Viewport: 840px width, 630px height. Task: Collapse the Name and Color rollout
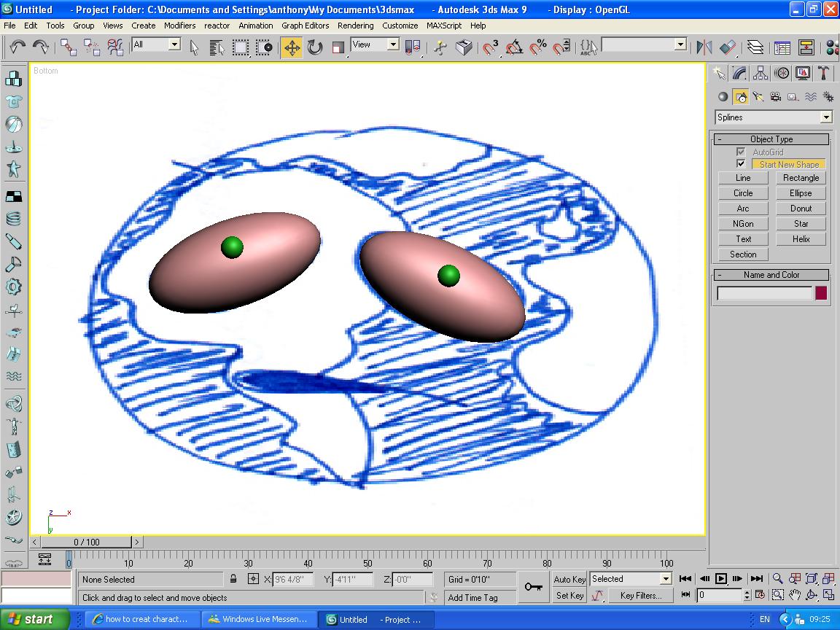(771, 275)
